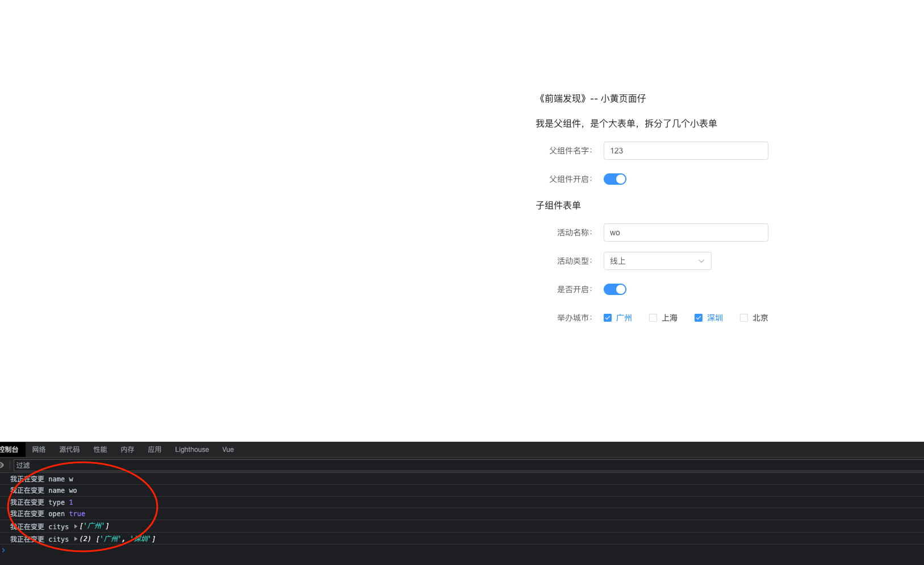Check the 上海 city checkbox
The height and width of the screenshot is (565, 924).
pyautogui.click(x=653, y=318)
